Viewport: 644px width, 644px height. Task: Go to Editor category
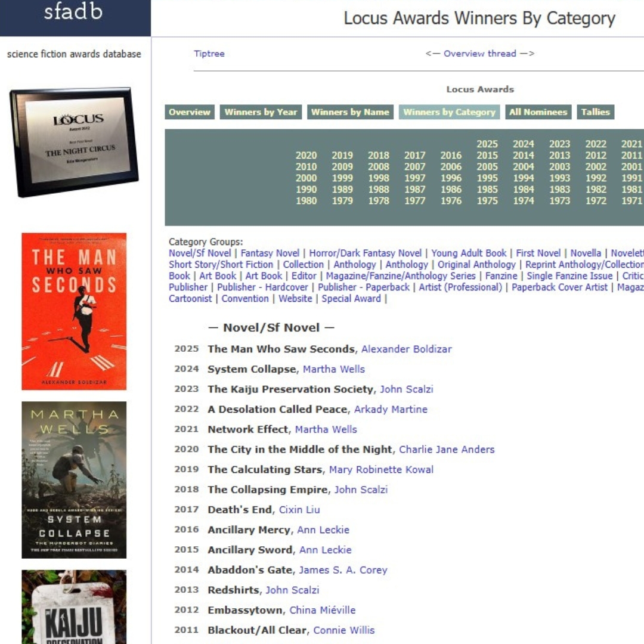coord(304,276)
